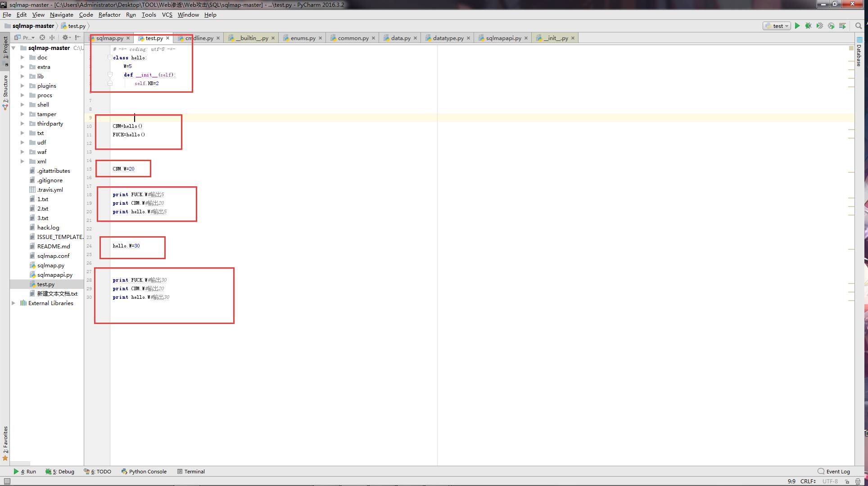
Task: Open the Refactor menu
Action: click(109, 14)
